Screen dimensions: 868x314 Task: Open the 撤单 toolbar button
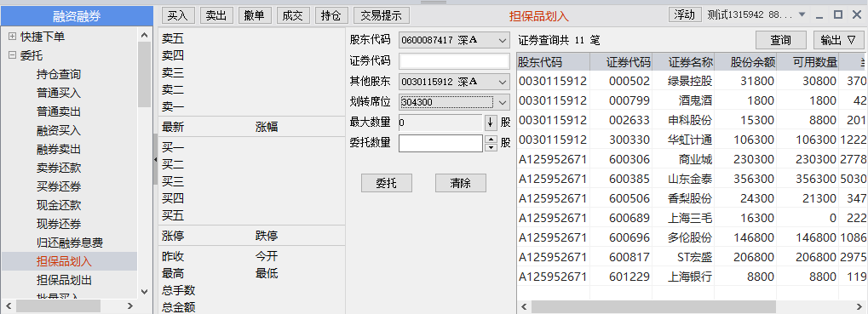[255, 15]
